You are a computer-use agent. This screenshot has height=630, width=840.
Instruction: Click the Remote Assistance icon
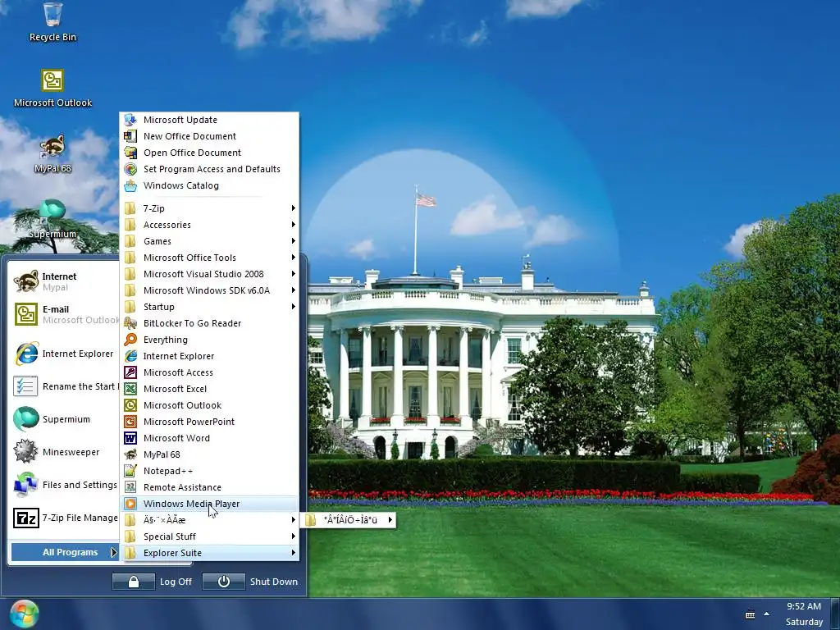130,487
